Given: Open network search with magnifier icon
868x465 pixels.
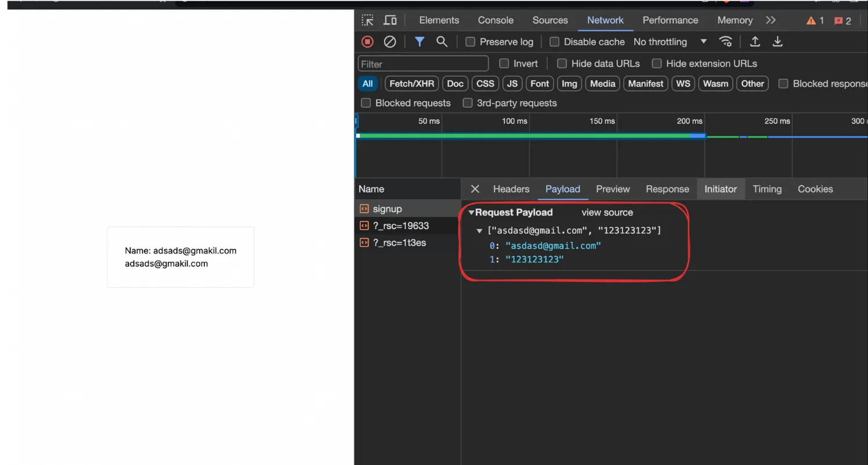Looking at the screenshot, I should point(442,42).
